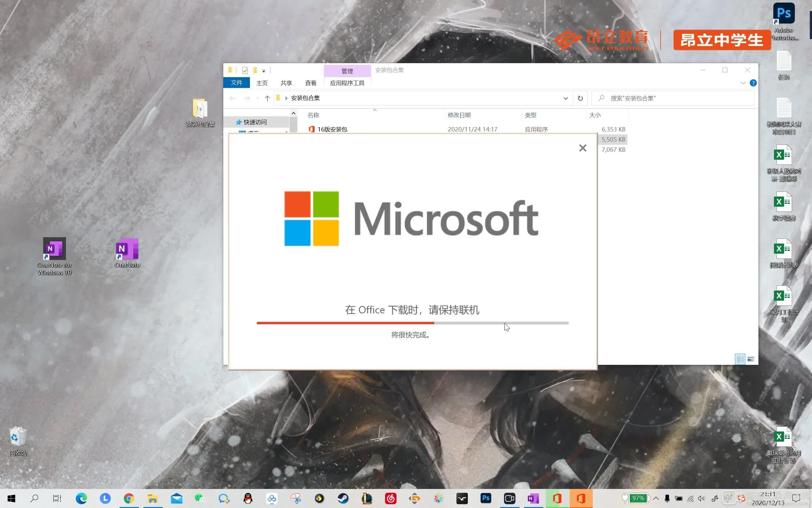This screenshot has width=812, height=508.
Task: Switch to the 主页 ribbon tab
Action: pos(262,83)
